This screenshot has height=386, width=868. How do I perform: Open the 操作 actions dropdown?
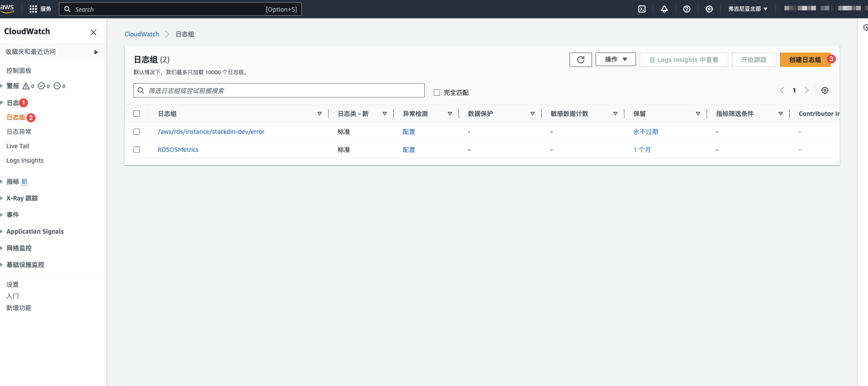point(615,59)
